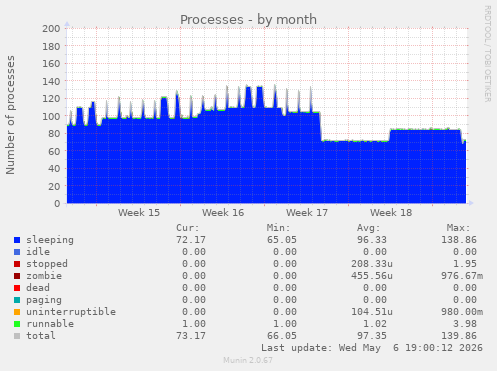This screenshot has width=497, height=371.
Task: Click the uninterruptible legend color swatch
Action: [17, 312]
